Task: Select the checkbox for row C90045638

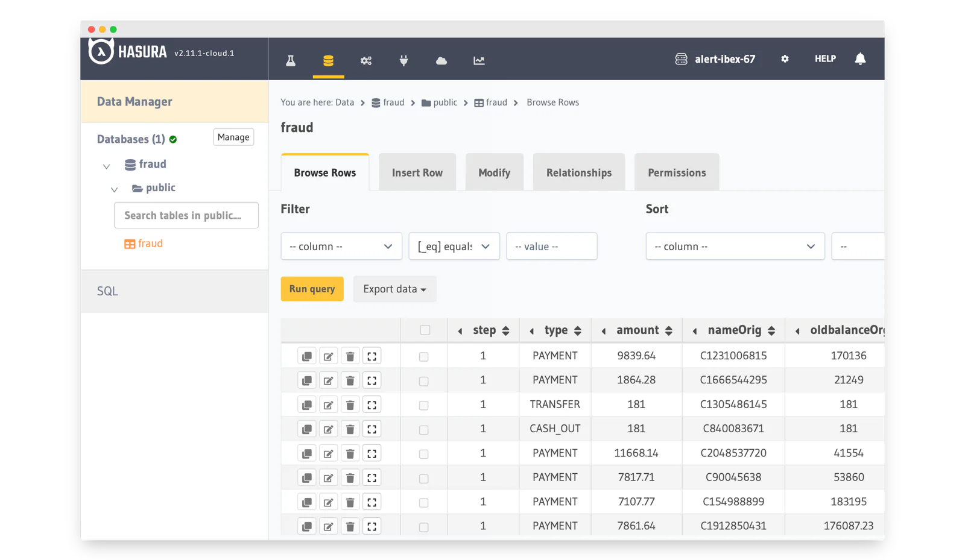Action: 423,479
